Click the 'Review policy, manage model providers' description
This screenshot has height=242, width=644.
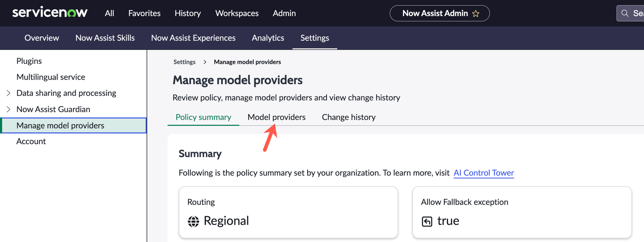(286, 98)
